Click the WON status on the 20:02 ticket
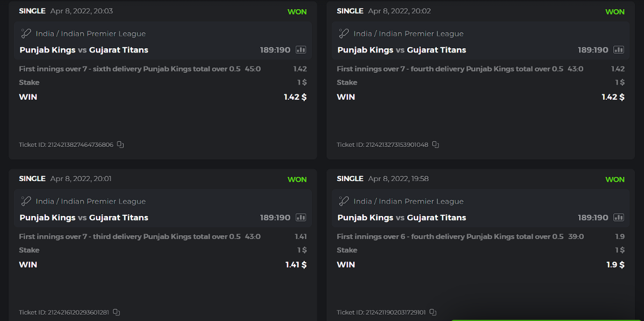This screenshot has height=321, width=644. (x=614, y=12)
